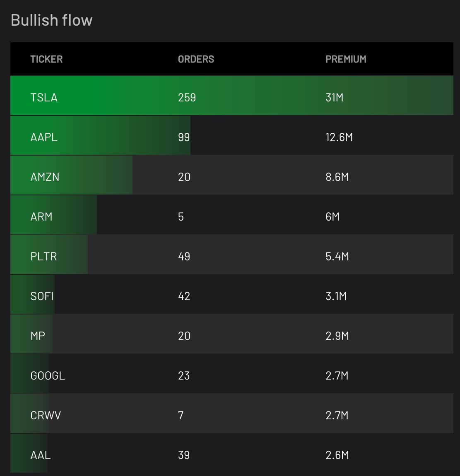
Task: Open the MP ticker
Action: pos(38,336)
